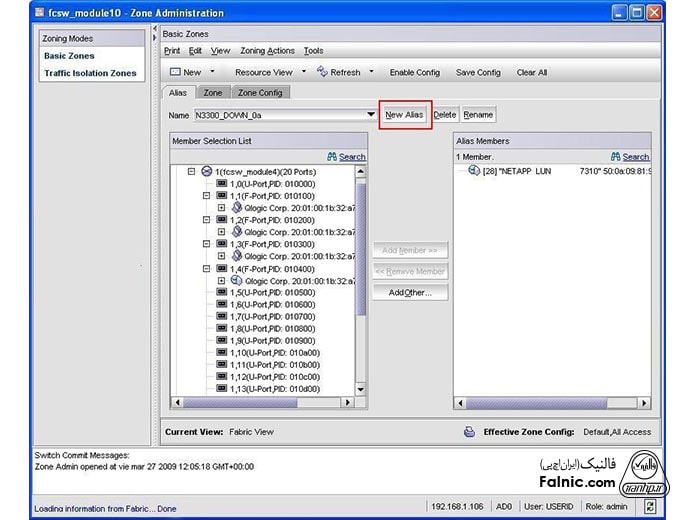Open the alias Name dropdown N3300_DOWN_0a

371,115
